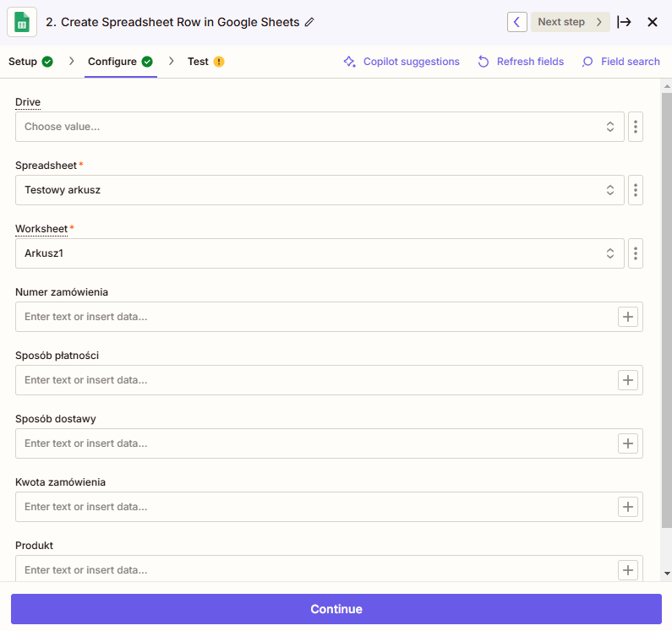Open three-dot menu next to Spreadsheet

pyautogui.click(x=636, y=190)
